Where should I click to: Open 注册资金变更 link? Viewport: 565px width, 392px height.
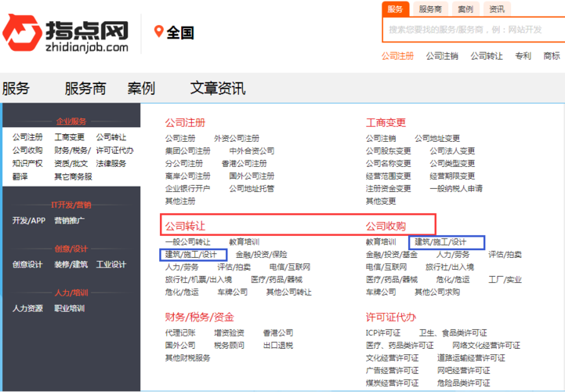pos(389,188)
